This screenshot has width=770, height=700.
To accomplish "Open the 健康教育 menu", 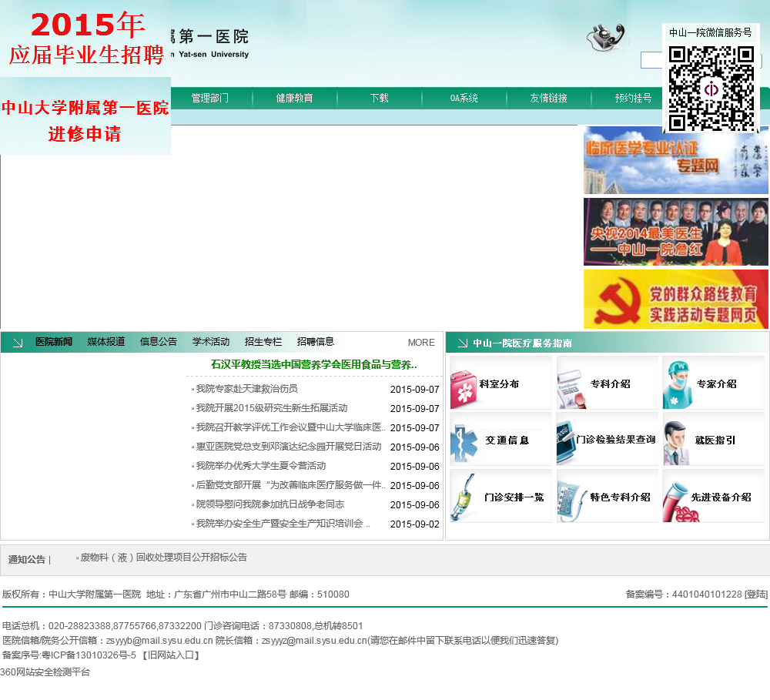I will point(295,99).
